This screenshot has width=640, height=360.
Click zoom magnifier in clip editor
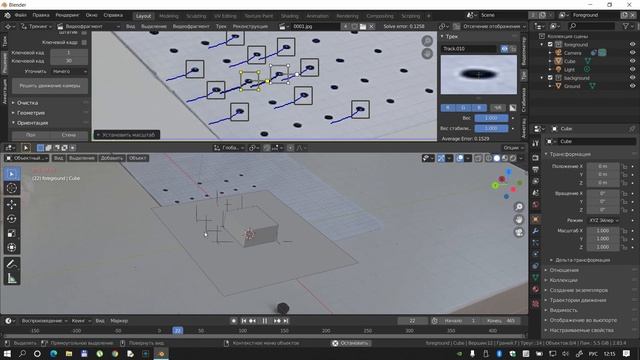click(x=427, y=41)
